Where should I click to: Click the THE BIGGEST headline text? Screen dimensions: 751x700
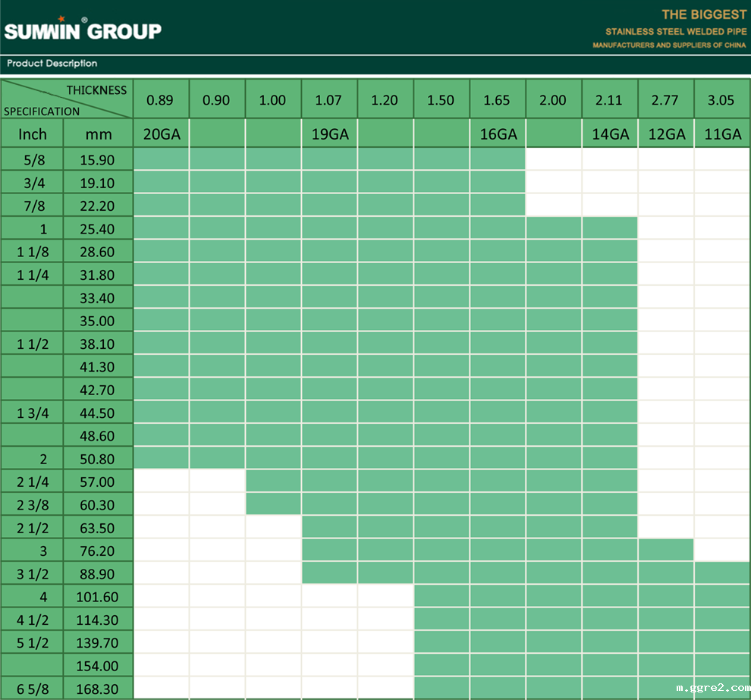[x=704, y=14]
